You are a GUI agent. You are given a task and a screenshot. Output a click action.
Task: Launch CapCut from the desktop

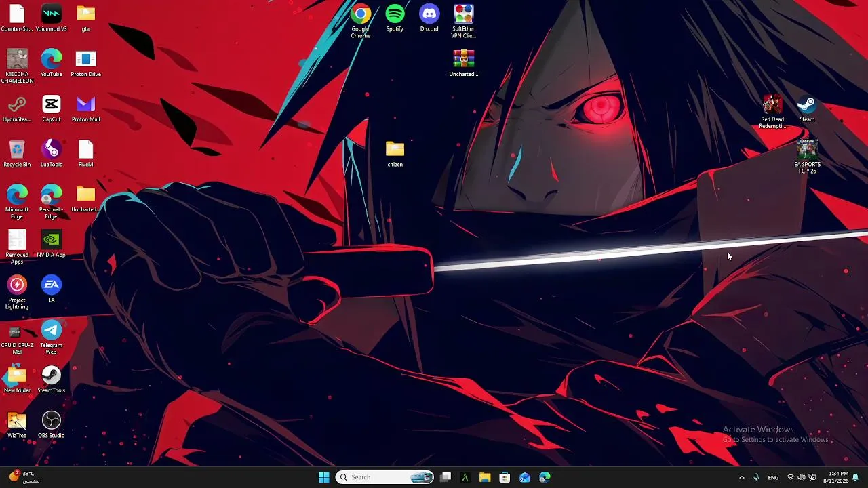coord(52,108)
